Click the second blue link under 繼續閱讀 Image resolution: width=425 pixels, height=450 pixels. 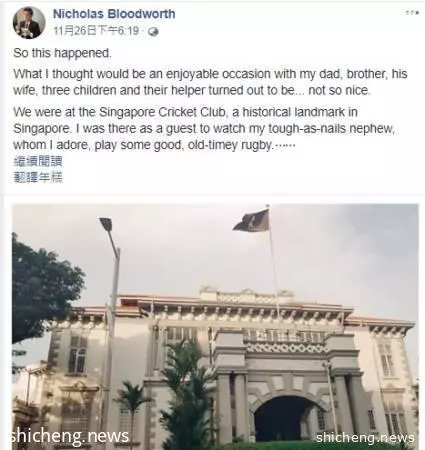(x=38, y=177)
